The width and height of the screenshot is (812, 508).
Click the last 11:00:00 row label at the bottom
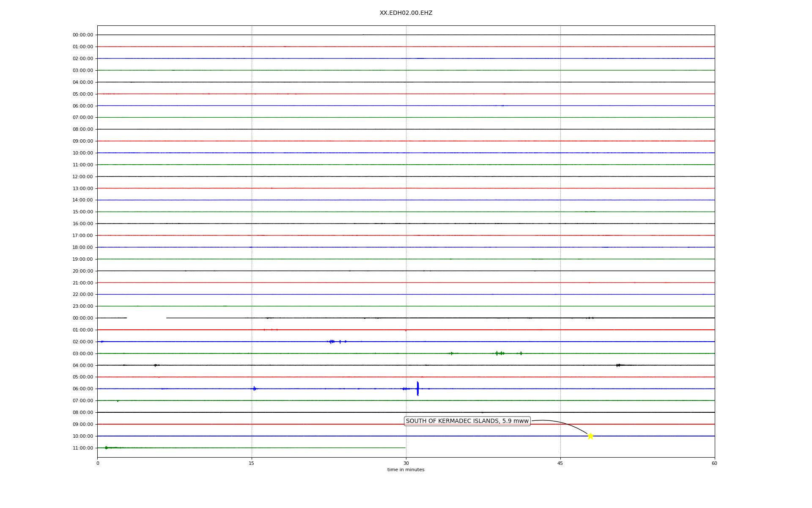[x=82, y=448]
